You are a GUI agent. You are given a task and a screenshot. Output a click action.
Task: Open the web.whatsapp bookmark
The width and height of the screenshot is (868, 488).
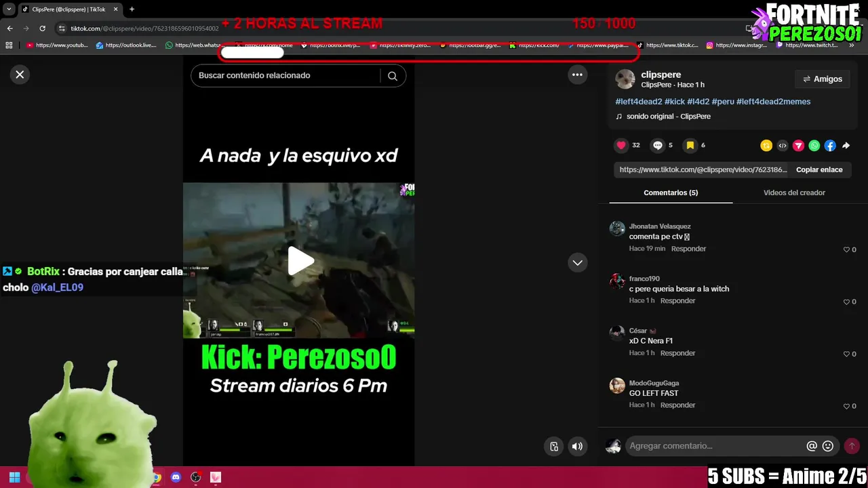[x=194, y=45]
